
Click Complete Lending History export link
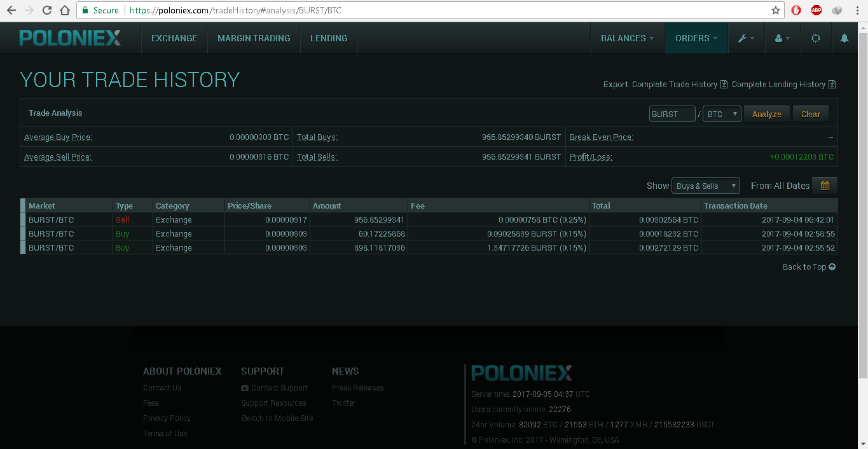point(778,85)
